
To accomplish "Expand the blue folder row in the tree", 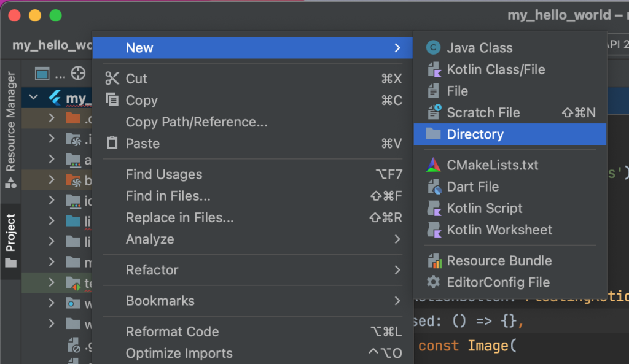I will tap(52, 220).
